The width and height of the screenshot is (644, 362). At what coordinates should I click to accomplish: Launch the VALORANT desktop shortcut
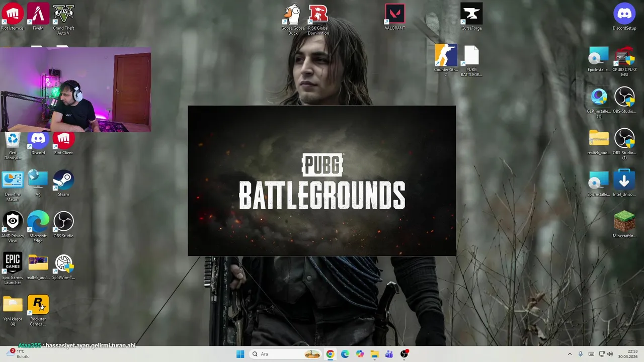click(x=395, y=17)
